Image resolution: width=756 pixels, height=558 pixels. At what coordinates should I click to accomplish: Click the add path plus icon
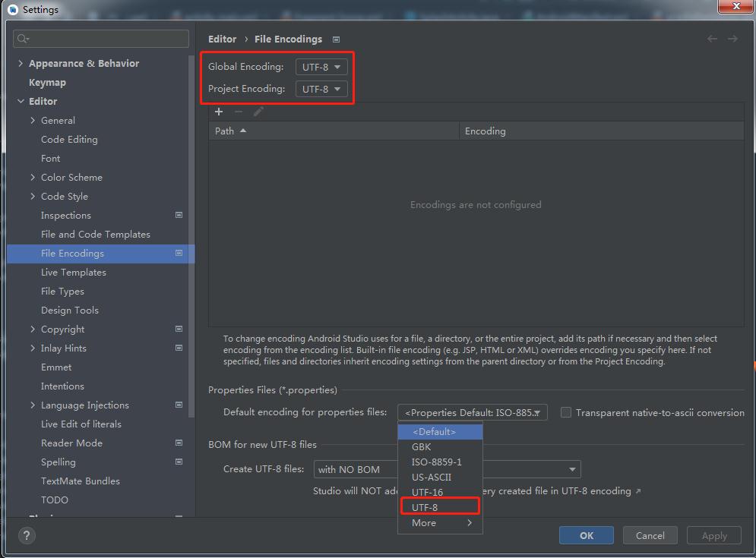click(x=219, y=112)
